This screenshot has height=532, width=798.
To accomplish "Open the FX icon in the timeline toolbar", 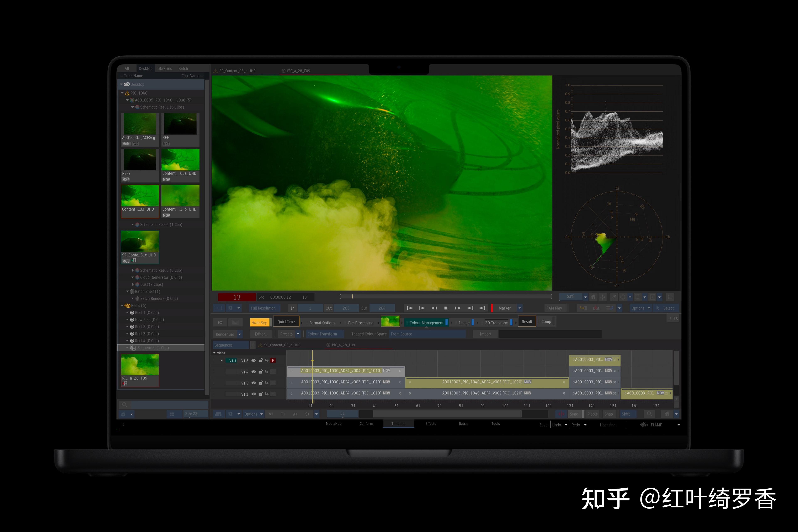I will [x=220, y=322].
